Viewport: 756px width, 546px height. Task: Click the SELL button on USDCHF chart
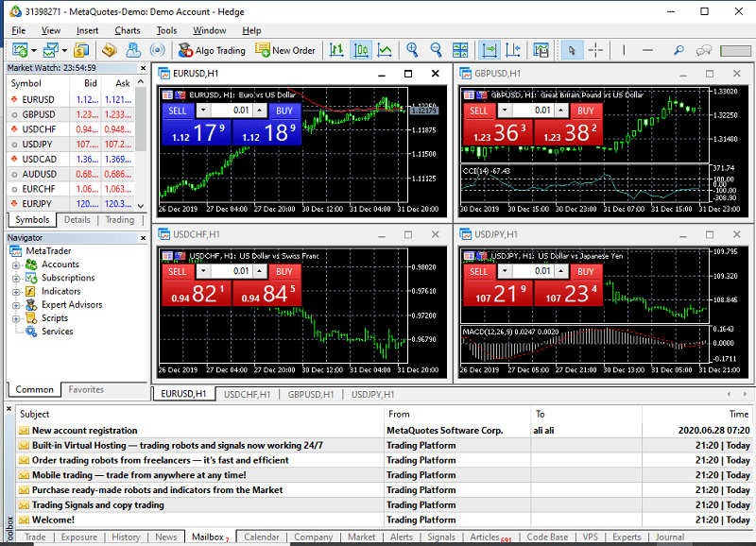[178, 272]
